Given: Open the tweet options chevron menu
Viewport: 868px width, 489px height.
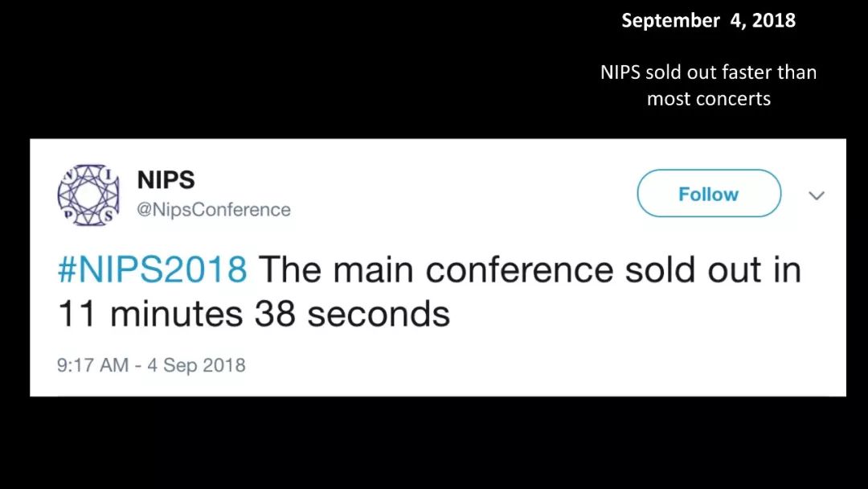Looking at the screenshot, I should click(x=817, y=195).
